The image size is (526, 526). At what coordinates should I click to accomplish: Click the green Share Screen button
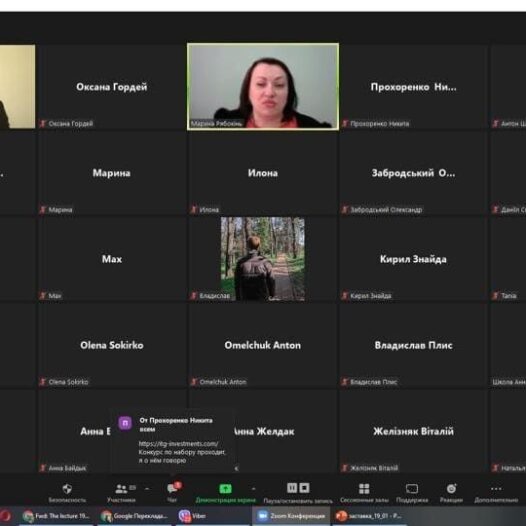pyautogui.click(x=225, y=489)
